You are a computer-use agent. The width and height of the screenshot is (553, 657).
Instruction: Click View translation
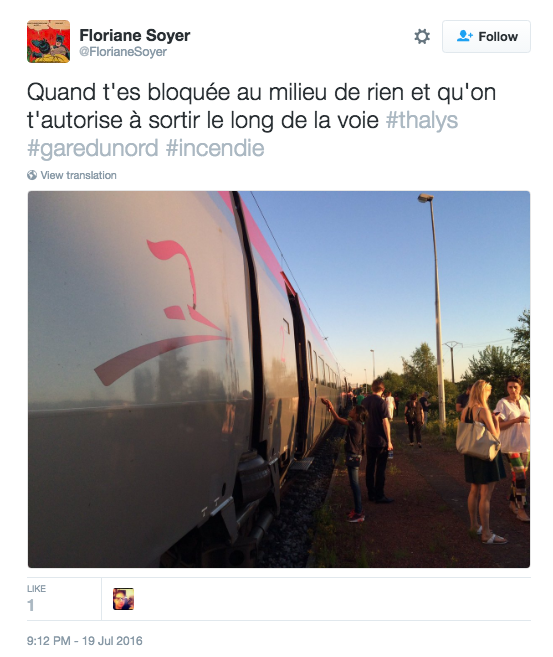coord(78,175)
